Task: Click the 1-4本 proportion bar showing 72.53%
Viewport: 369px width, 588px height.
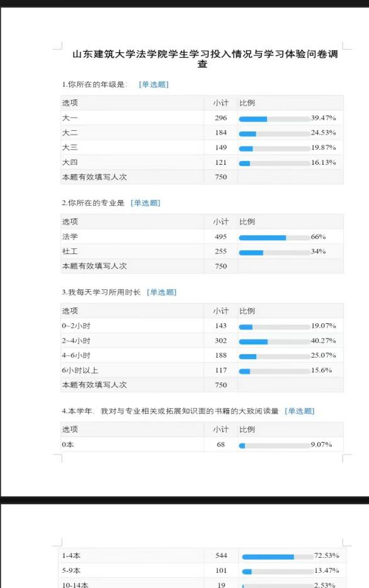Action: 278,557
